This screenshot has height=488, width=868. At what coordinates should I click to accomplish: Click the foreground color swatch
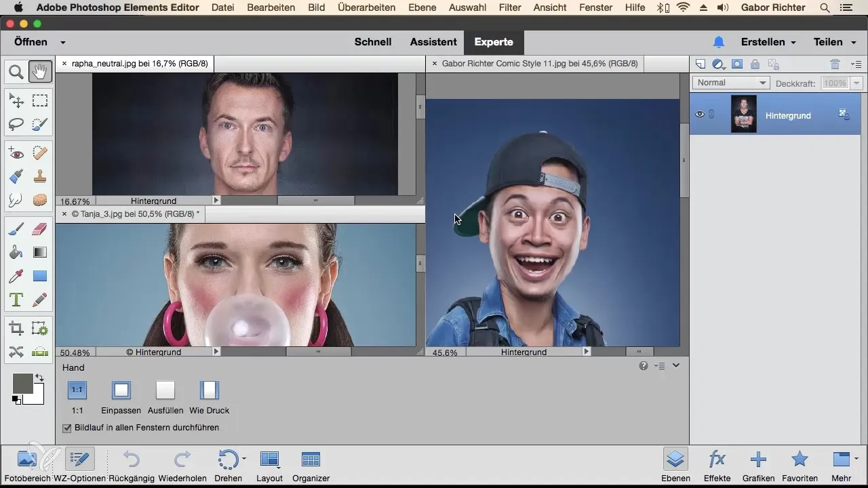pos(22,384)
